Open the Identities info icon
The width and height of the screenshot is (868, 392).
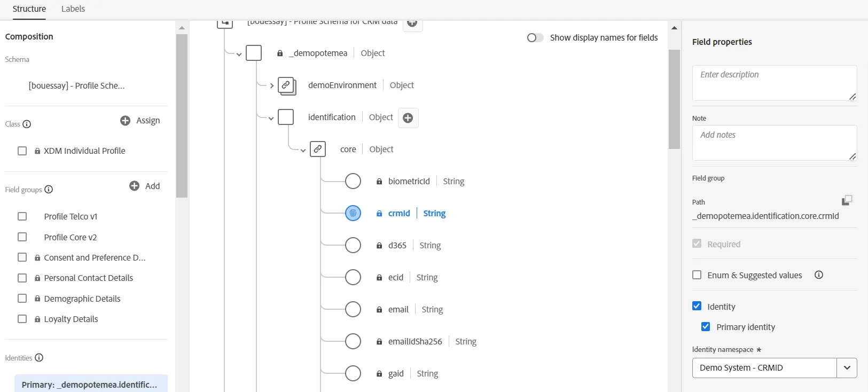[x=39, y=357]
